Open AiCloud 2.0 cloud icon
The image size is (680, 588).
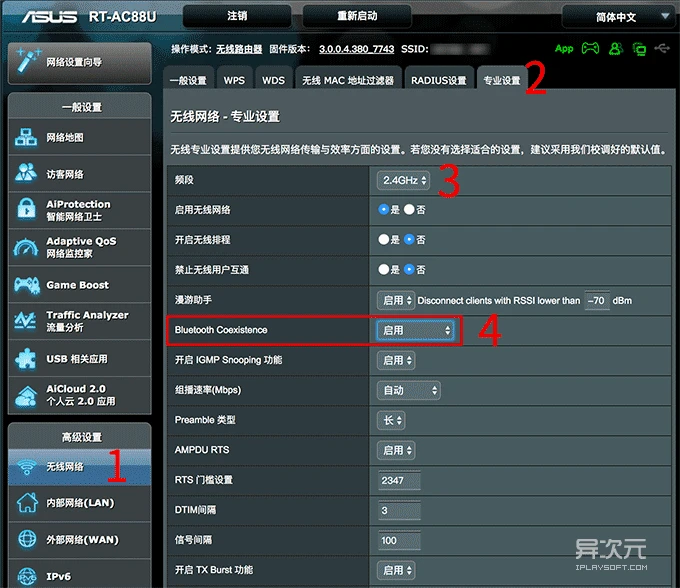tap(26, 396)
